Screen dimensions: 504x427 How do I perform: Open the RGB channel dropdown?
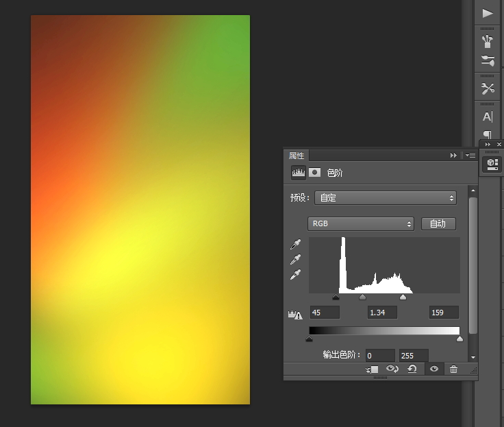[x=361, y=223]
